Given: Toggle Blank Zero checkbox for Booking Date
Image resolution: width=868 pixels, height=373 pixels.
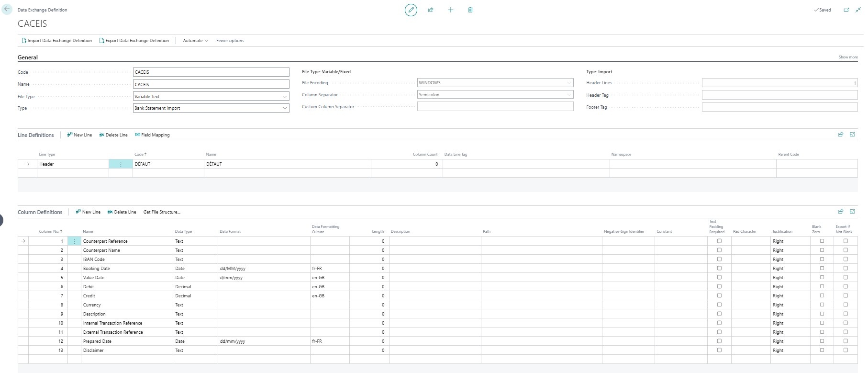Looking at the screenshot, I should pos(822,268).
